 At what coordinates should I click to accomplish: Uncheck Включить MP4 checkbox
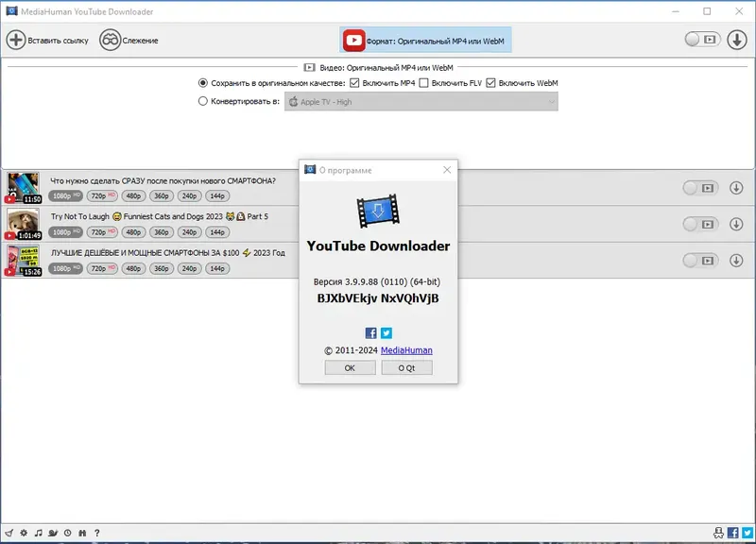[x=354, y=83]
